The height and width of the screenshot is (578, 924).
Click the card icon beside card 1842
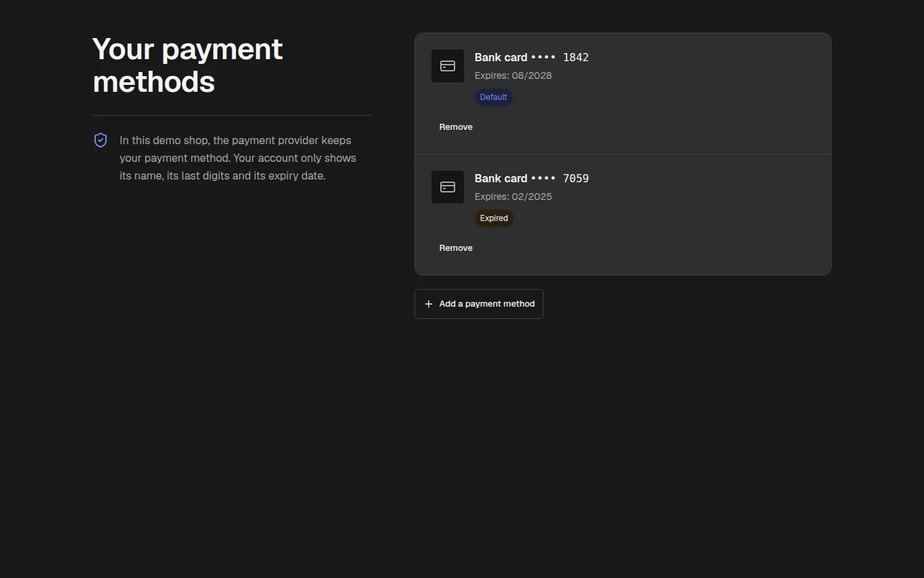[448, 66]
